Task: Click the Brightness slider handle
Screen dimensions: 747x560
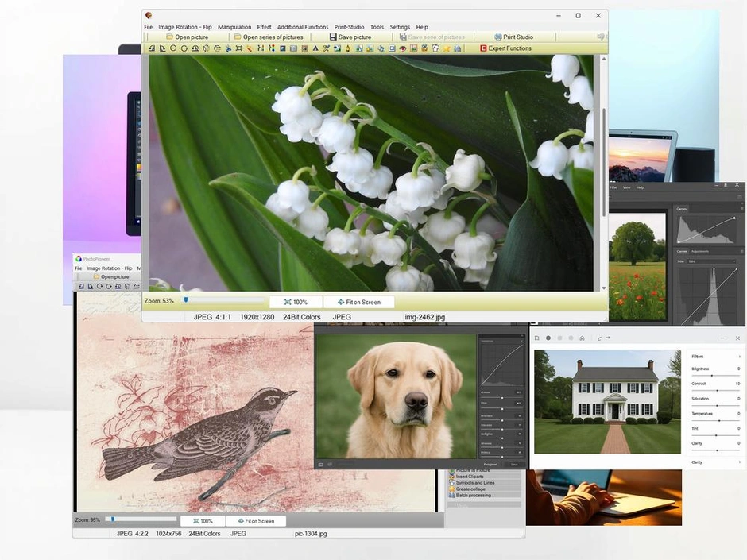Action: 712,375
